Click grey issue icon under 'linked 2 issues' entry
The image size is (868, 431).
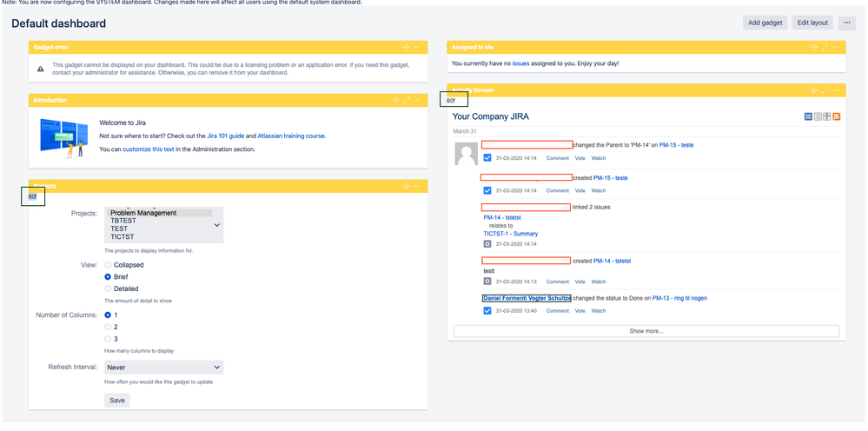click(x=487, y=243)
